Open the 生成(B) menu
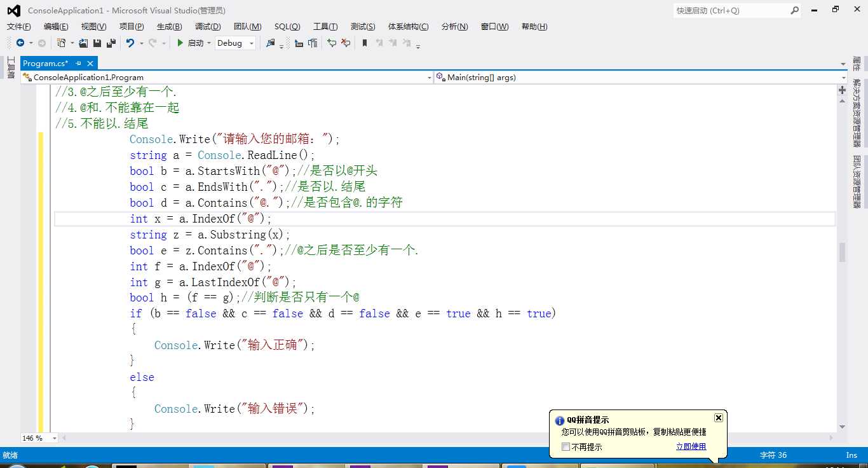868x468 pixels. click(x=169, y=27)
